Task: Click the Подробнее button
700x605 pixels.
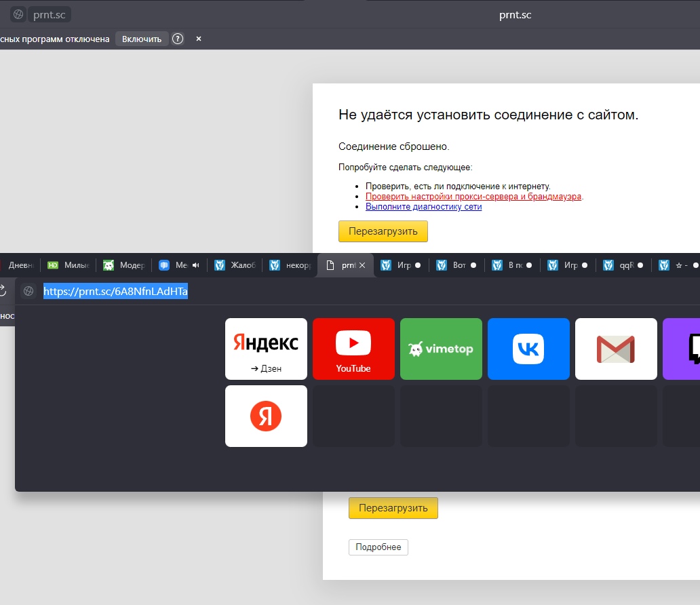Action: coord(378,547)
